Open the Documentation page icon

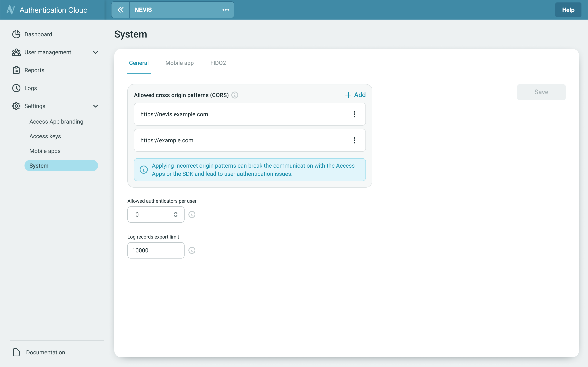16,352
